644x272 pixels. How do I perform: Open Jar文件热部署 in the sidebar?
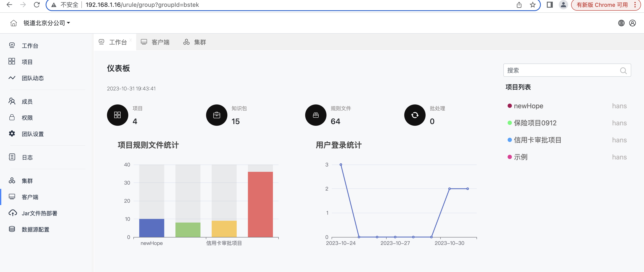pyautogui.click(x=39, y=213)
